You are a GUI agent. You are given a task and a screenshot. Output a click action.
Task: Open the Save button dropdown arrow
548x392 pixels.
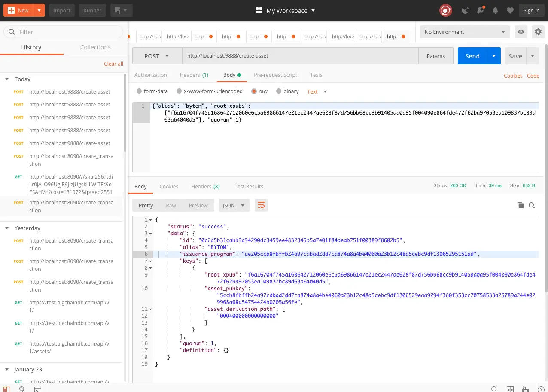533,56
